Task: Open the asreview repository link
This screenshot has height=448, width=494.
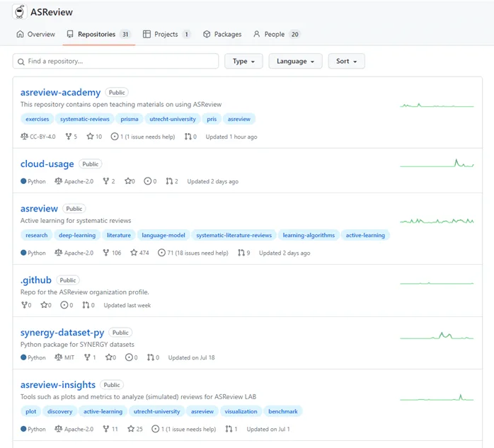Action: [x=39, y=209]
